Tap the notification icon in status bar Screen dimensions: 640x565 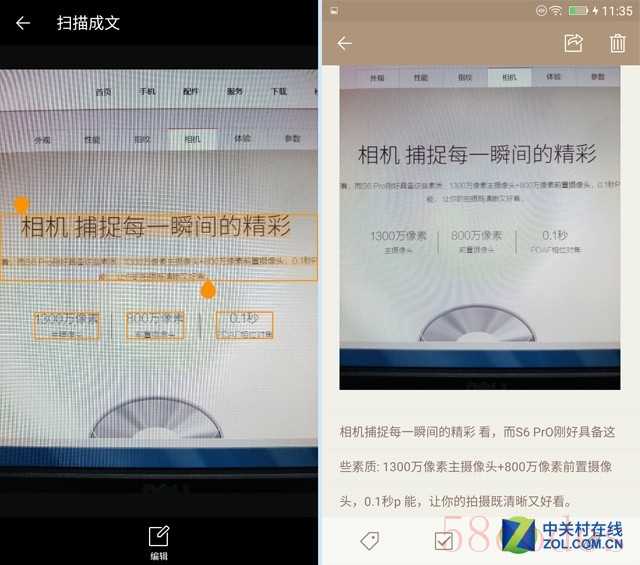click(x=334, y=10)
